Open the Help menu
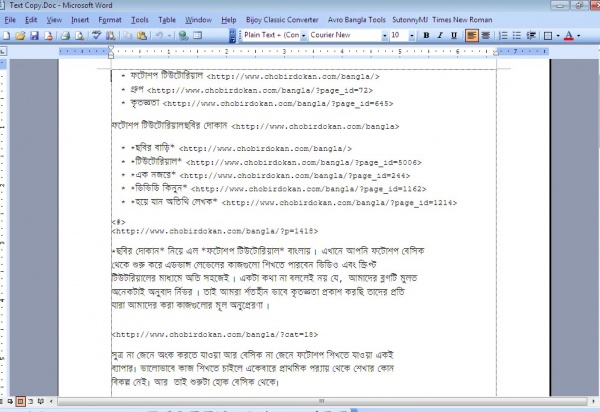This screenshot has width=600, height=412. point(229,20)
